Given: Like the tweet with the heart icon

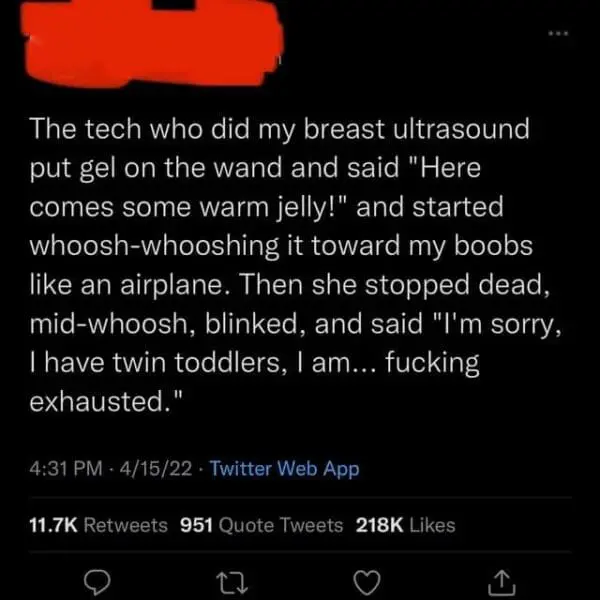Looking at the screenshot, I should (367, 582).
